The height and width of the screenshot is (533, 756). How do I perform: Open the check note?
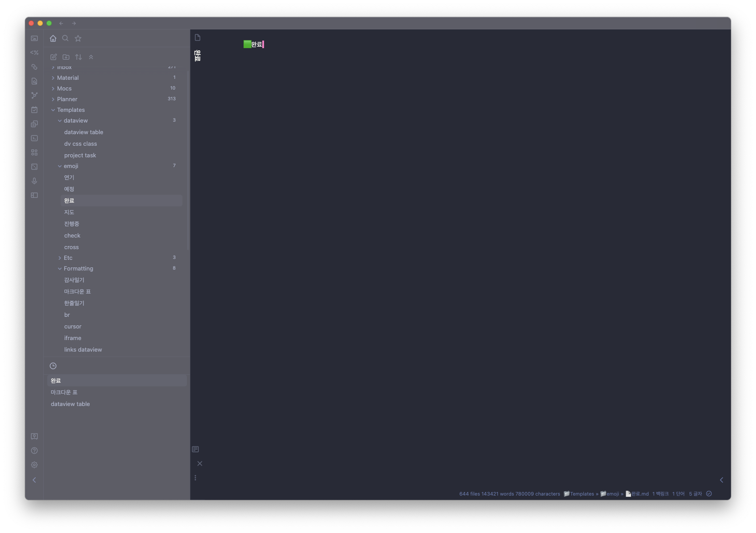click(121, 235)
